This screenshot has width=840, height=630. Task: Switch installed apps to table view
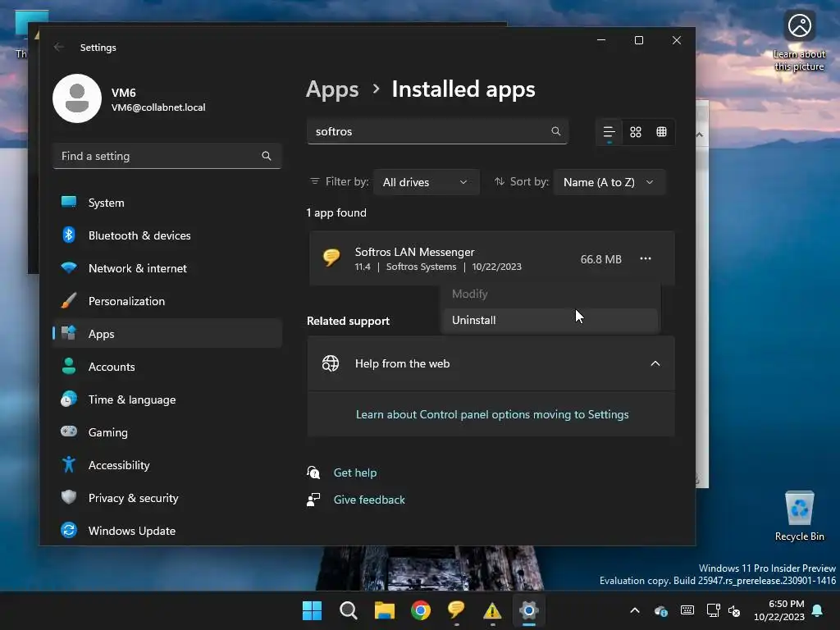[x=662, y=132]
